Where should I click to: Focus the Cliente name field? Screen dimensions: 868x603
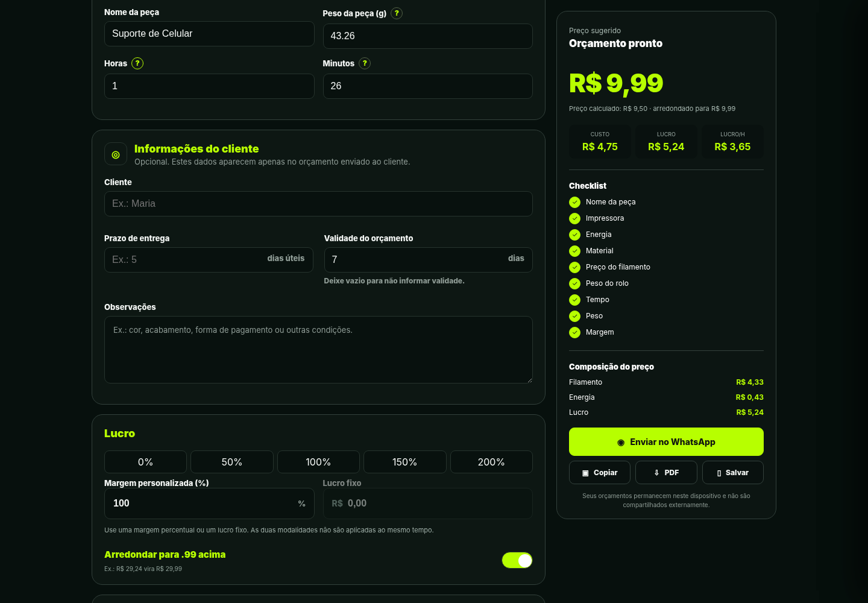click(x=318, y=204)
